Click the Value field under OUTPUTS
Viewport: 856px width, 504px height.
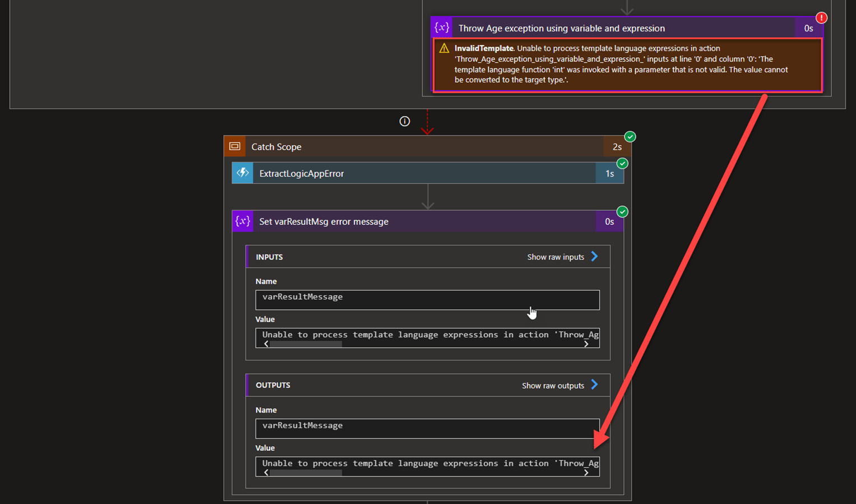click(427, 464)
